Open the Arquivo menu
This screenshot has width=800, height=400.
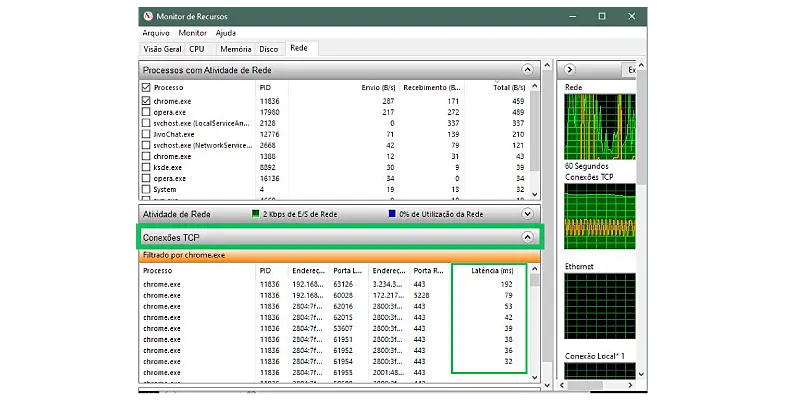pyautogui.click(x=156, y=33)
